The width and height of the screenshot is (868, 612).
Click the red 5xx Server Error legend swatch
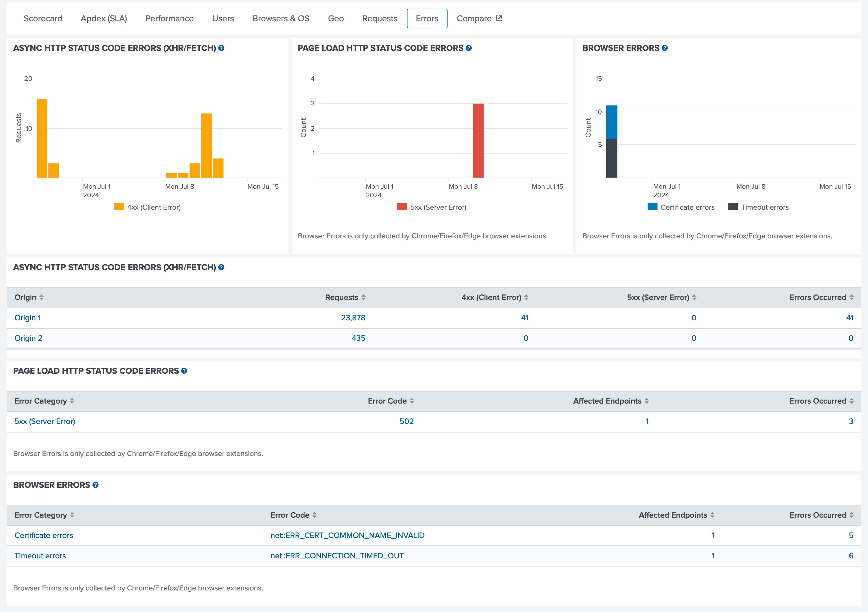coord(402,207)
